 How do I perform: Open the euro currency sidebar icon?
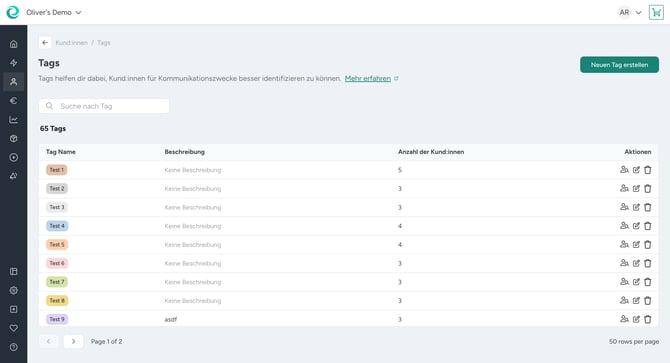[x=14, y=100]
